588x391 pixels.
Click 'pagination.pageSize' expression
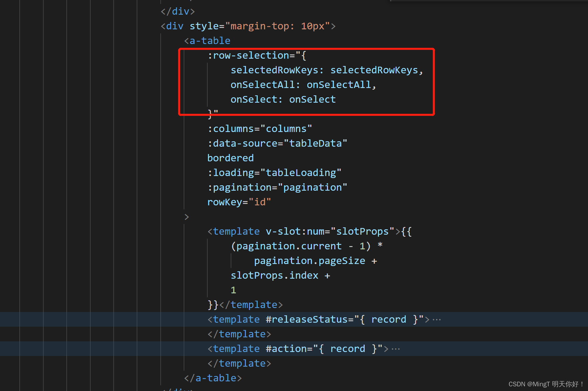click(310, 261)
